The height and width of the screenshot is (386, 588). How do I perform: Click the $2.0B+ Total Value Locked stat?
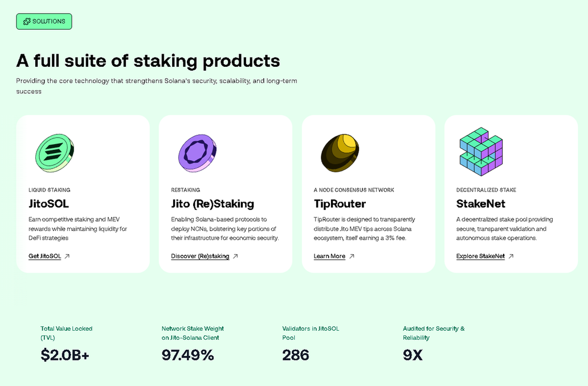point(65,355)
